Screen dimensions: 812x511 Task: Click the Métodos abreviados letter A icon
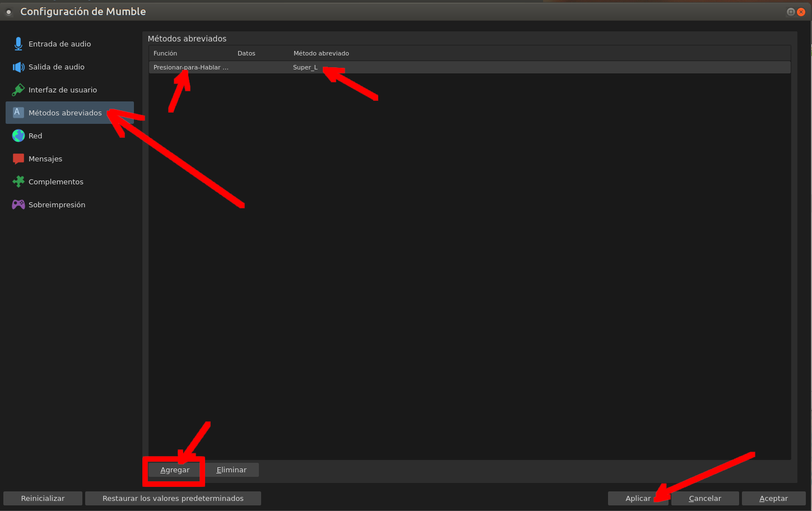17,113
